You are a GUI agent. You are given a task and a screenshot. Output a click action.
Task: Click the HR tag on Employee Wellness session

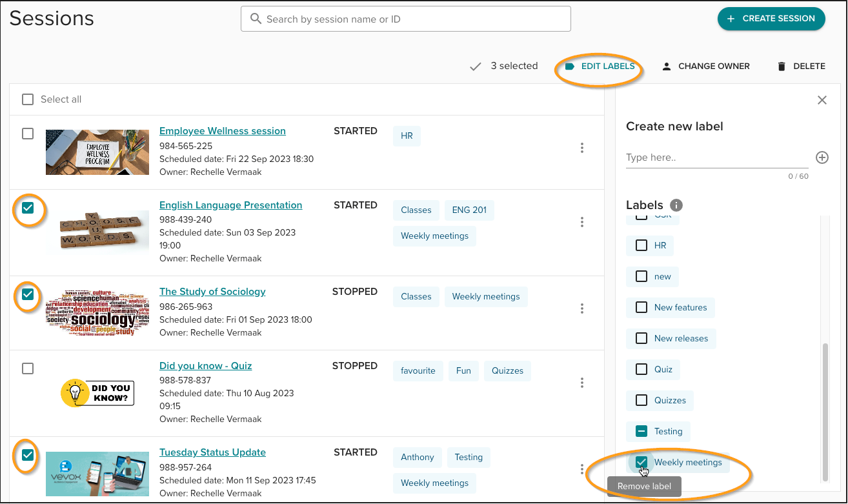click(407, 137)
